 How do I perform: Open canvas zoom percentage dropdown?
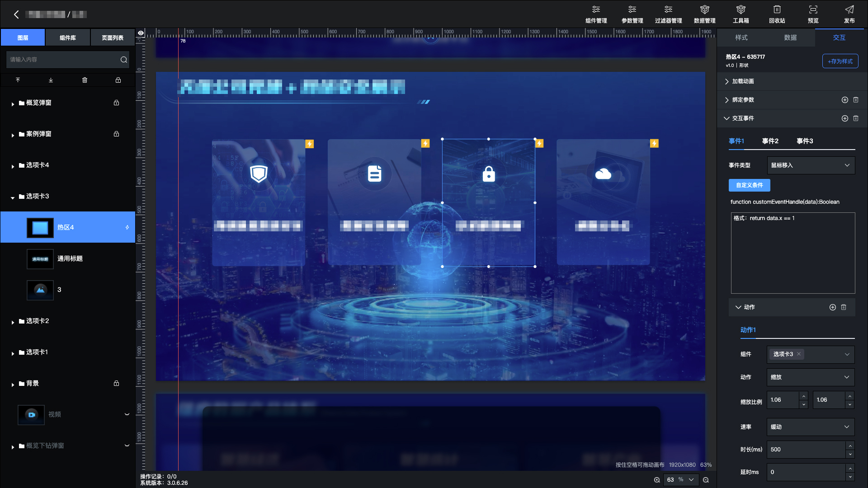691,480
